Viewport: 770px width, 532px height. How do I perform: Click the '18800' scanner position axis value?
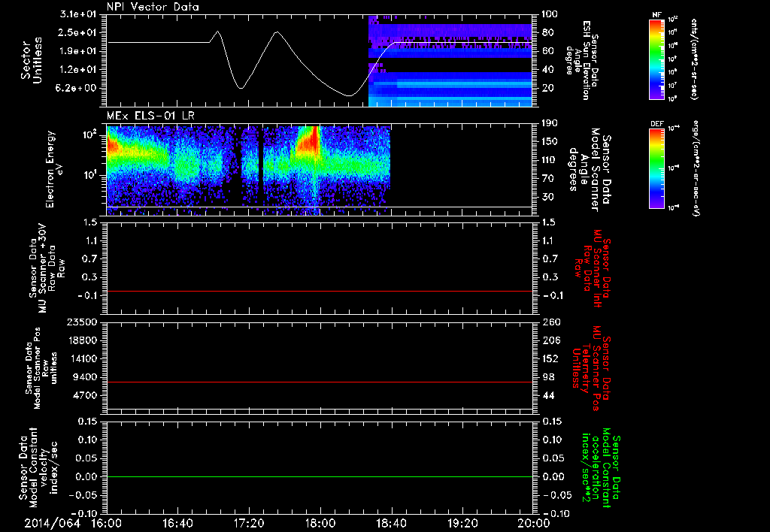[x=82, y=340]
